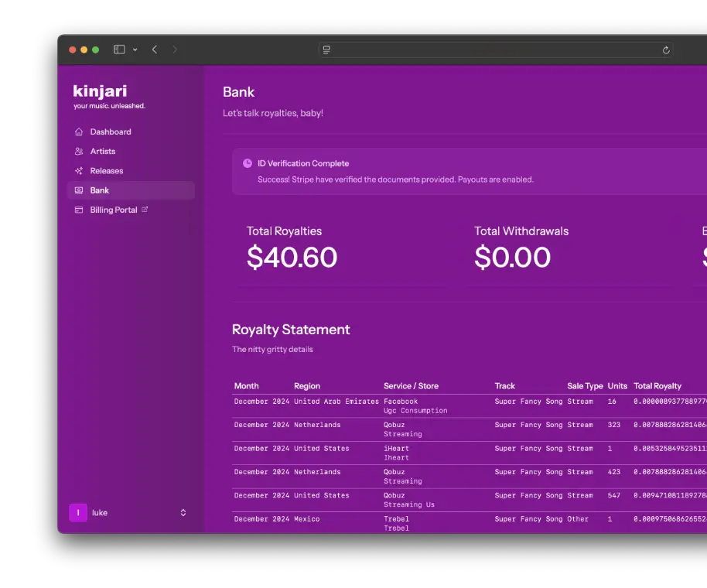This screenshot has height=588, width=707.
Task: Click the browser address bar
Action: coord(495,50)
